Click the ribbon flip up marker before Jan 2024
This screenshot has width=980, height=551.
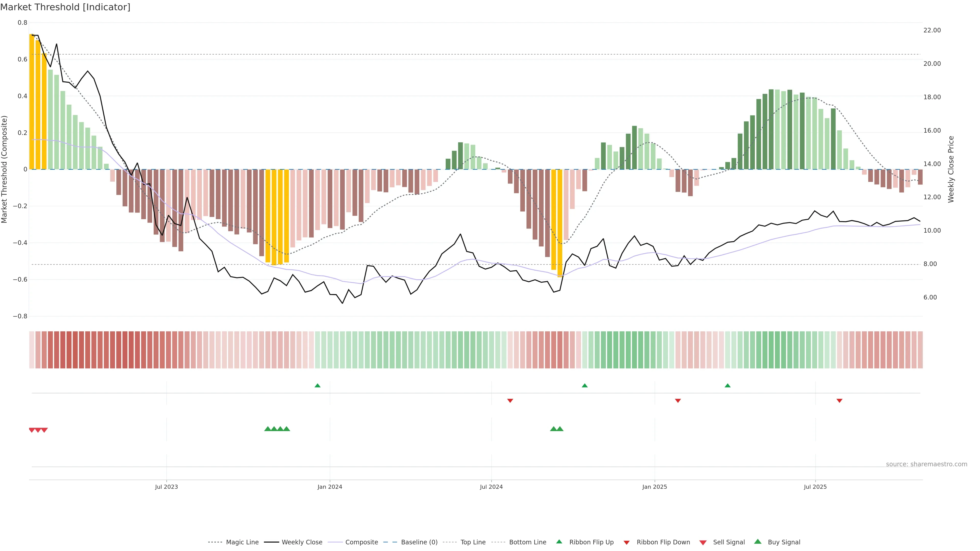click(317, 386)
